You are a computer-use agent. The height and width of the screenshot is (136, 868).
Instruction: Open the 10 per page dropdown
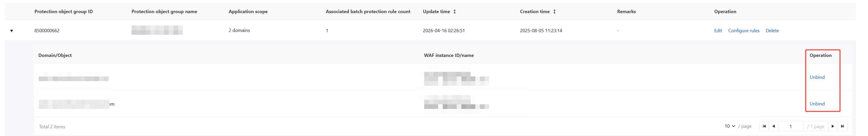coord(730,126)
